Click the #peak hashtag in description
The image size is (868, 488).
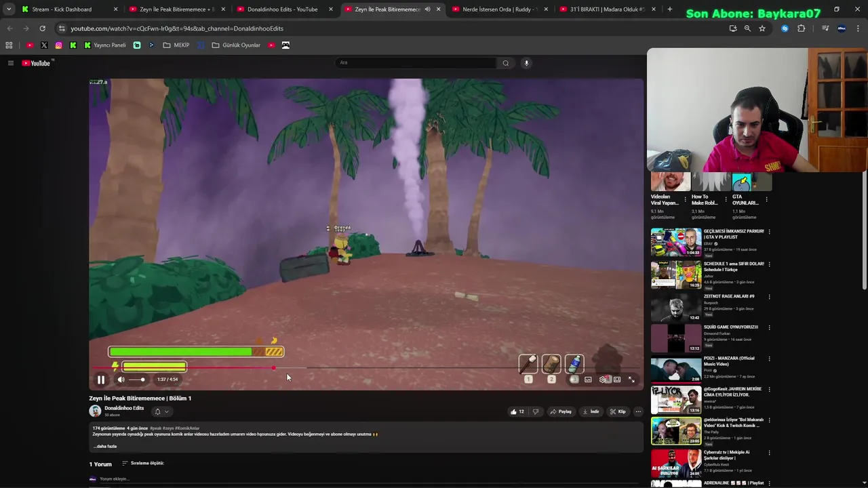pyautogui.click(x=155, y=428)
